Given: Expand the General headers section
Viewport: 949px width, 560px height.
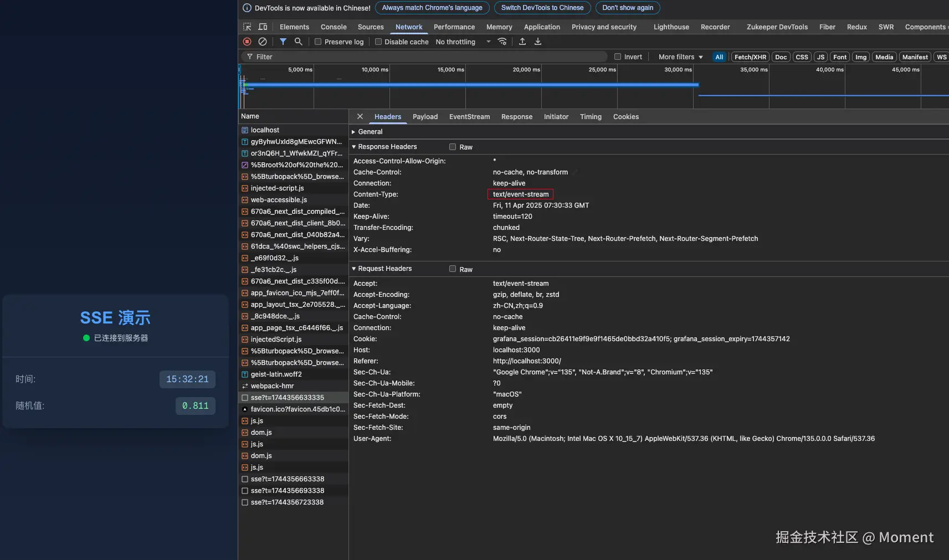Looking at the screenshot, I should tap(370, 132).
